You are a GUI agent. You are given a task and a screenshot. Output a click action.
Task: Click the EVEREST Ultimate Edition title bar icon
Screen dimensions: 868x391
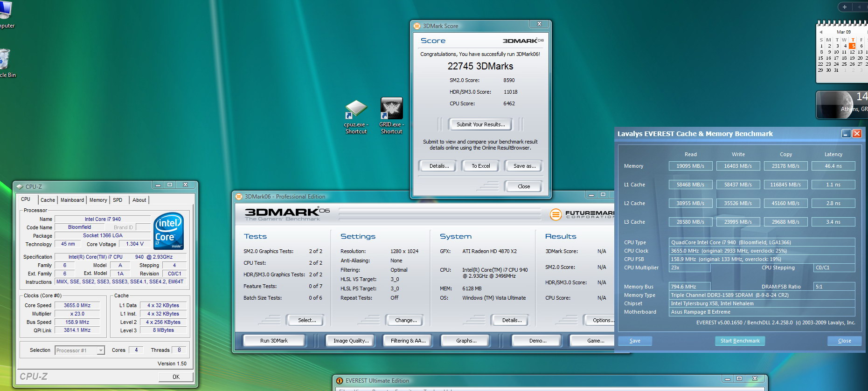(340, 381)
